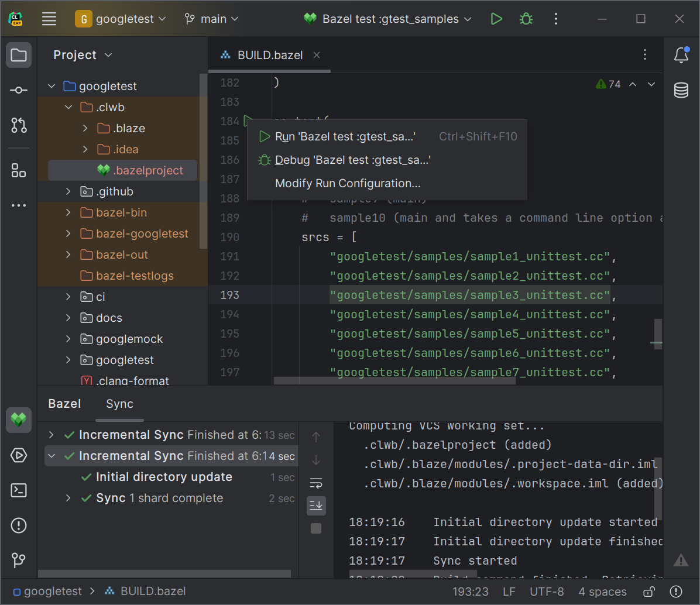The image size is (700, 605).
Task: Toggle scroll to end in console
Action: (316, 505)
